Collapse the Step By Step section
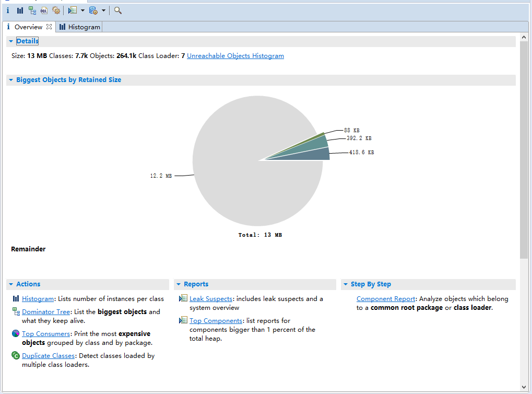The height and width of the screenshot is (394, 532). pyautogui.click(x=346, y=284)
